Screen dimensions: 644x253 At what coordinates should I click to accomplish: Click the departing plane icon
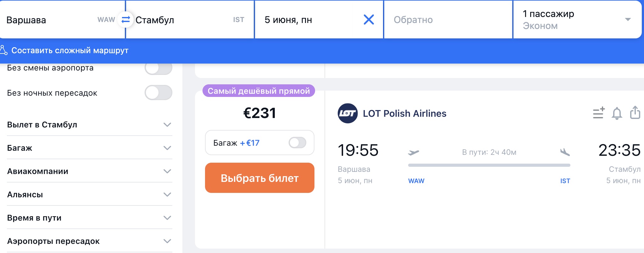pos(414,153)
